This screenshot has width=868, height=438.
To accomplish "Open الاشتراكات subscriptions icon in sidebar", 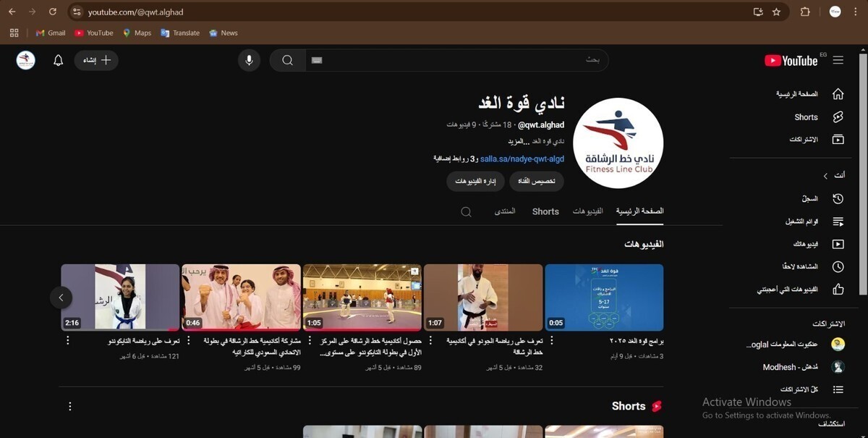I will 838,140.
